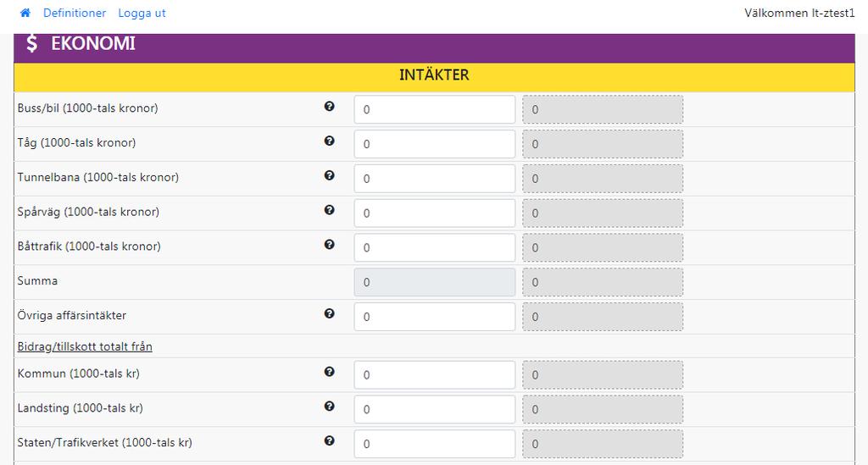The image size is (868, 465).
Task: Open Kommun help question mark
Action: 330,372
